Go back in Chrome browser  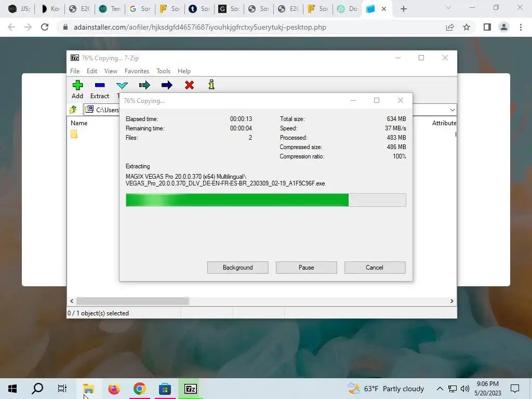pyautogui.click(x=11, y=27)
